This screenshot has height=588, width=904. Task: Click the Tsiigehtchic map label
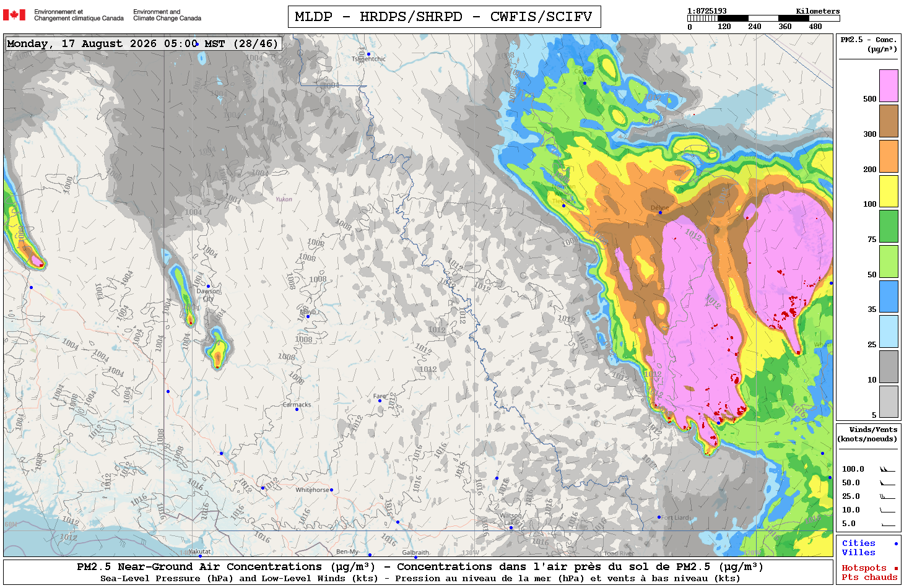(x=368, y=59)
